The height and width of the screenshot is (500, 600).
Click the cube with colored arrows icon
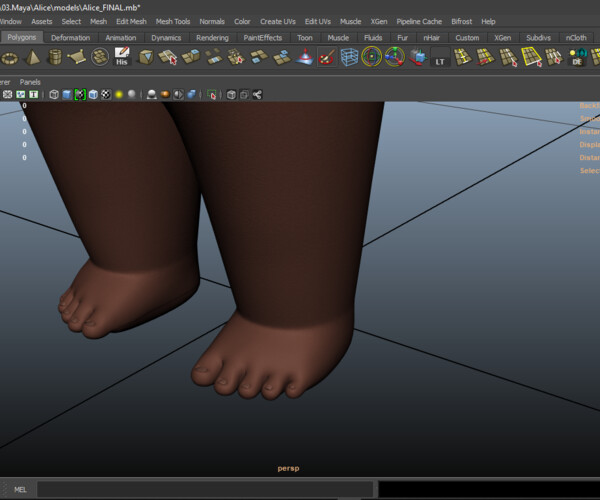coord(417,57)
